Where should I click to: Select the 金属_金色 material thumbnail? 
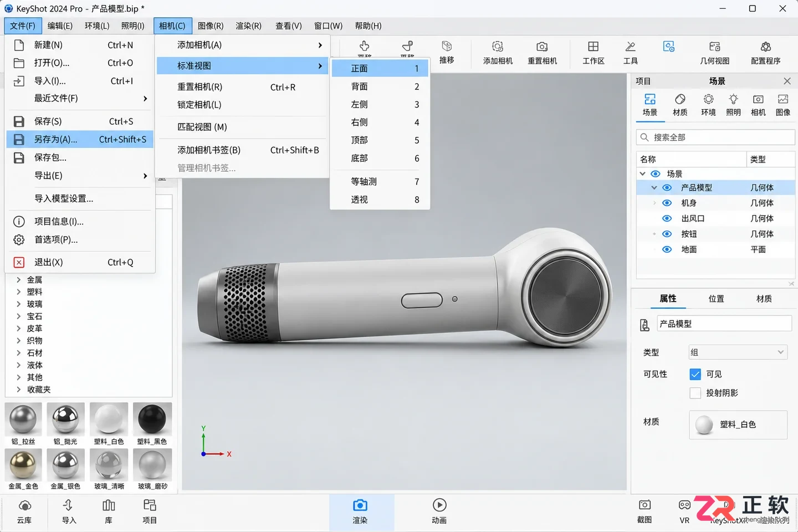23,465
